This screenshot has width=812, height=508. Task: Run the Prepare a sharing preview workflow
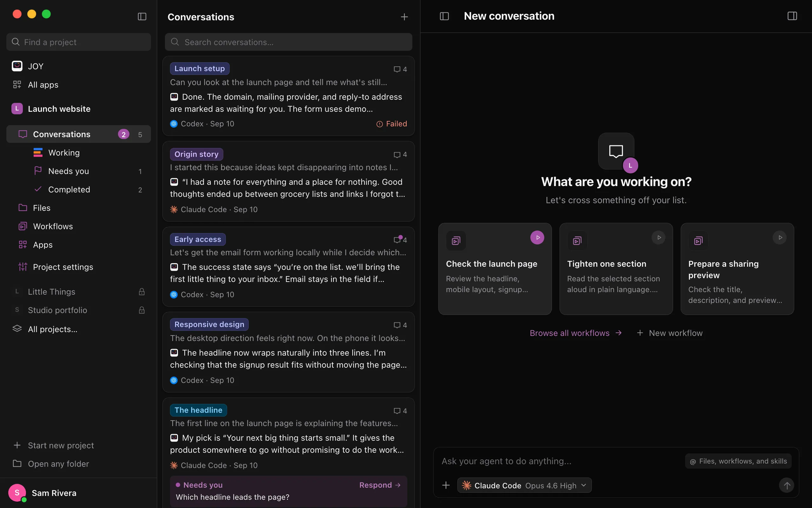click(x=779, y=237)
